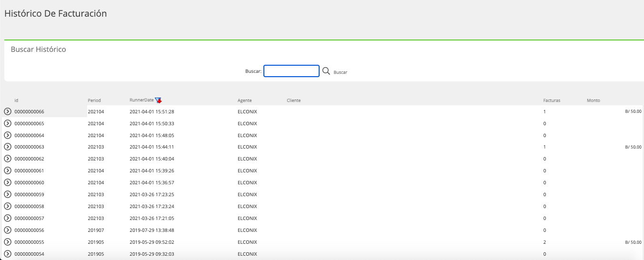This screenshot has height=260, width=644.
Task: Select id text 00000000061
Action: (x=29, y=170)
